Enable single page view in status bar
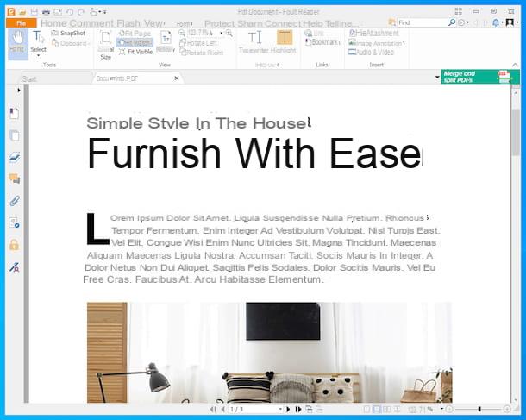Viewport: 526px width, 420px height. click(x=367, y=410)
